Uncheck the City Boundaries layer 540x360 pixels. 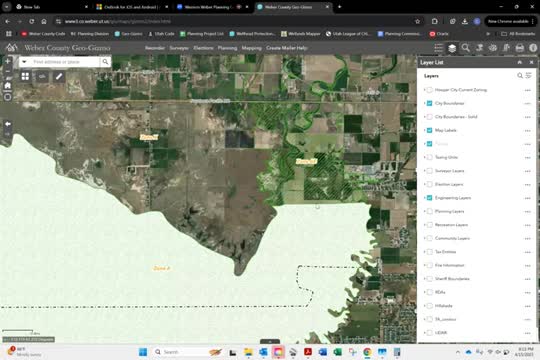[x=429, y=103]
